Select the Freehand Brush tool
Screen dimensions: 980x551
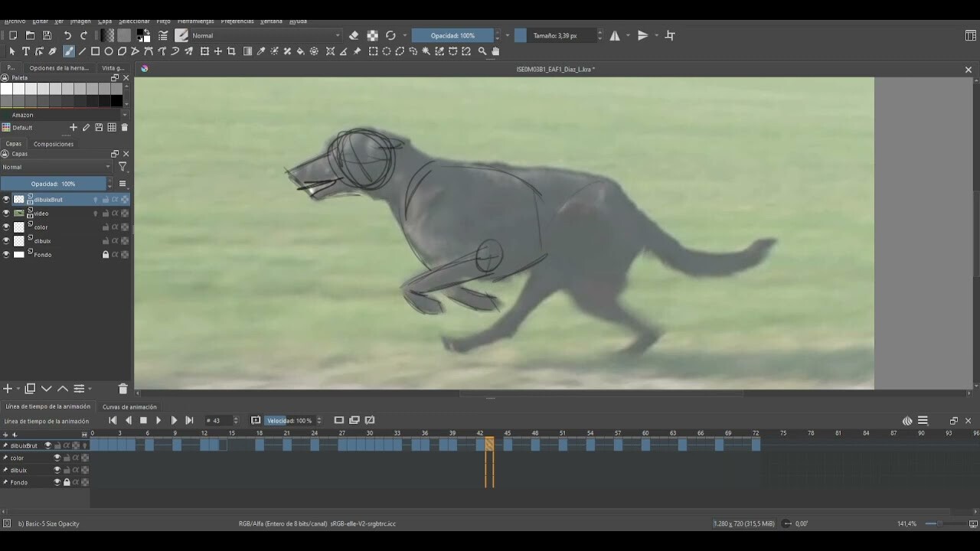[69, 51]
